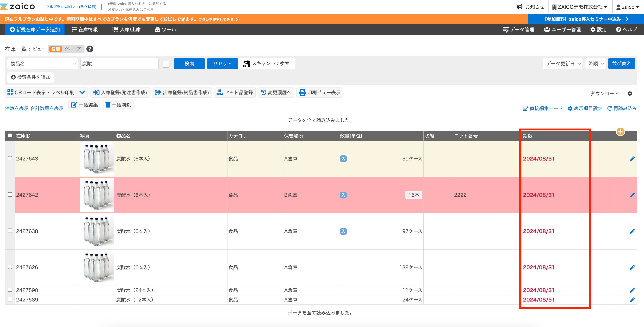
Task: View 変更履歴 change history
Action: tap(276, 92)
